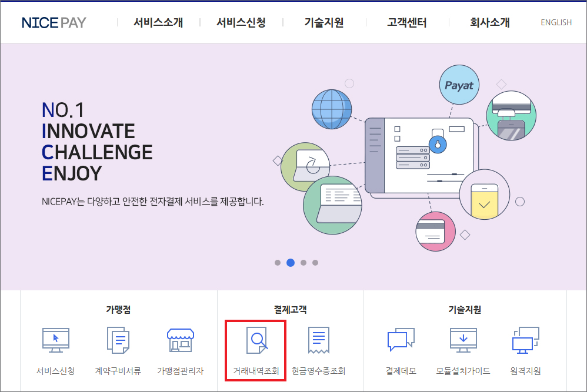This screenshot has height=392, width=587.
Task: Jump to the last banner slide dot
Action: click(315, 263)
